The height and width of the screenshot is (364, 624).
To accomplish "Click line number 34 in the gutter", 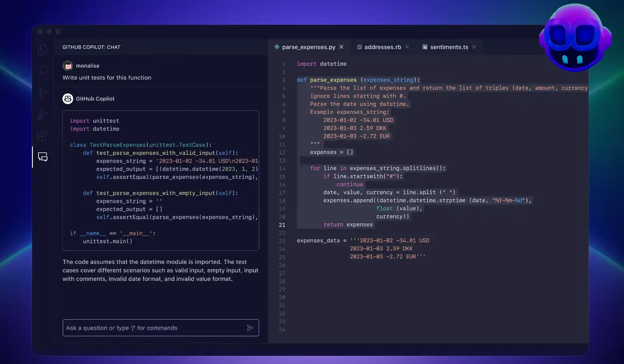I will 282,330.
